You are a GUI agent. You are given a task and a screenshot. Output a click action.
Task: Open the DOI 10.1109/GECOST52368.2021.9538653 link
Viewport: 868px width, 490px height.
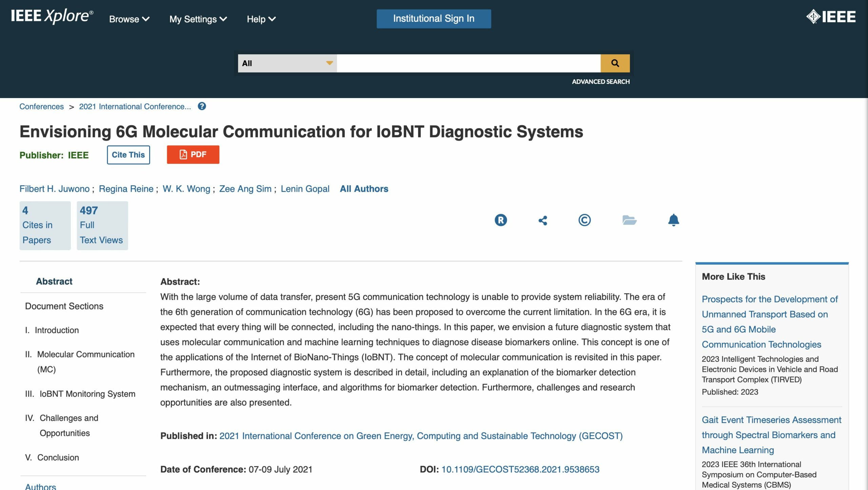(520, 470)
